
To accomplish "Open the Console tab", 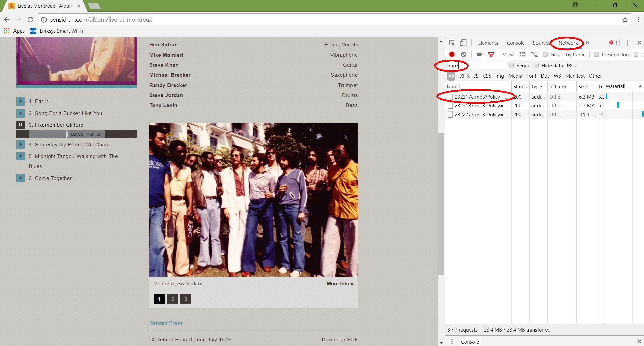I will click(516, 43).
